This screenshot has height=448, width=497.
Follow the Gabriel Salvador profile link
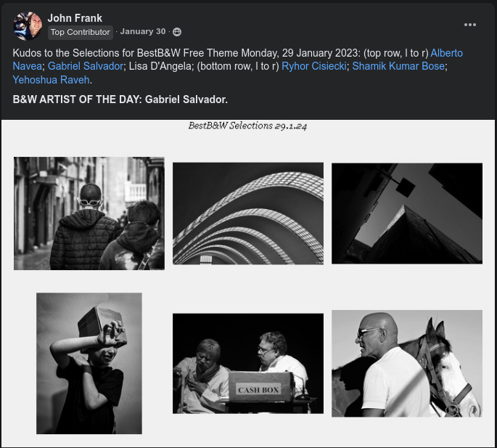coord(86,66)
